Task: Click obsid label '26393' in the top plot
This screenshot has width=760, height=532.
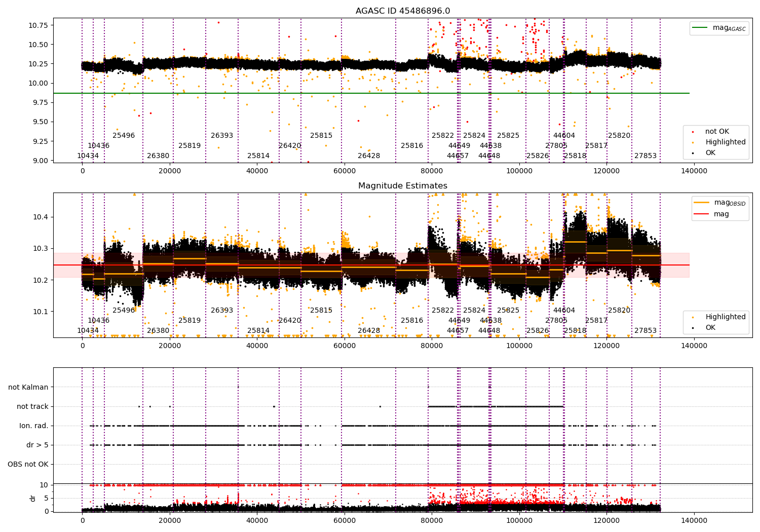Action: tap(222, 135)
